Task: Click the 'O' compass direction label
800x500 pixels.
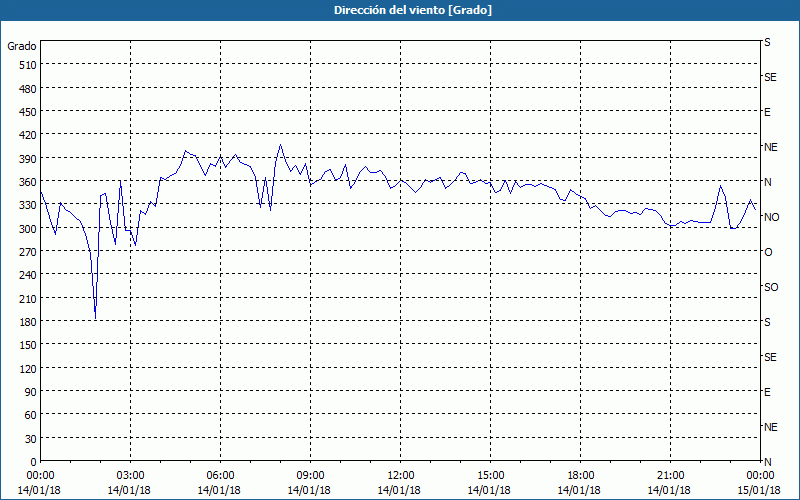Action: pyautogui.click(x=768, y=252)
